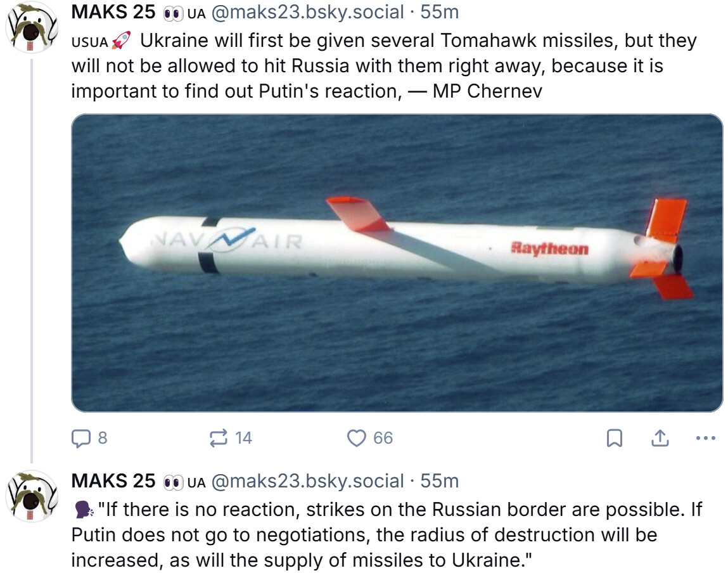Open the first post via its 55m timestamp

(x=440, y=12)
